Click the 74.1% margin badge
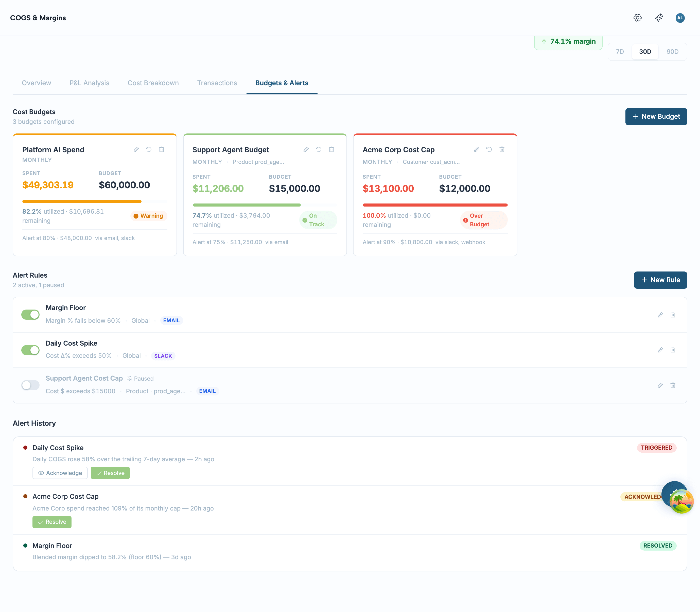700x612 pixels. pos(568,42)
